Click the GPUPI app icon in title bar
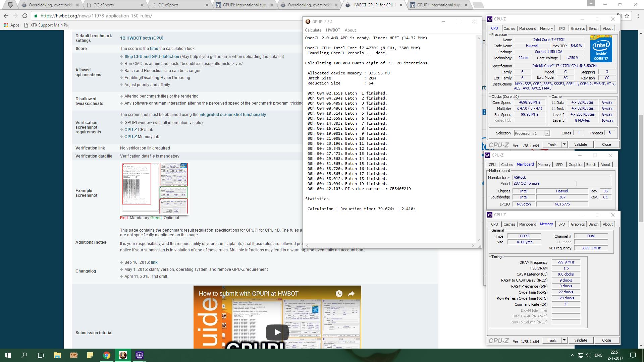Viewport: 644px width, 362px height. click(x=308, y=22)
